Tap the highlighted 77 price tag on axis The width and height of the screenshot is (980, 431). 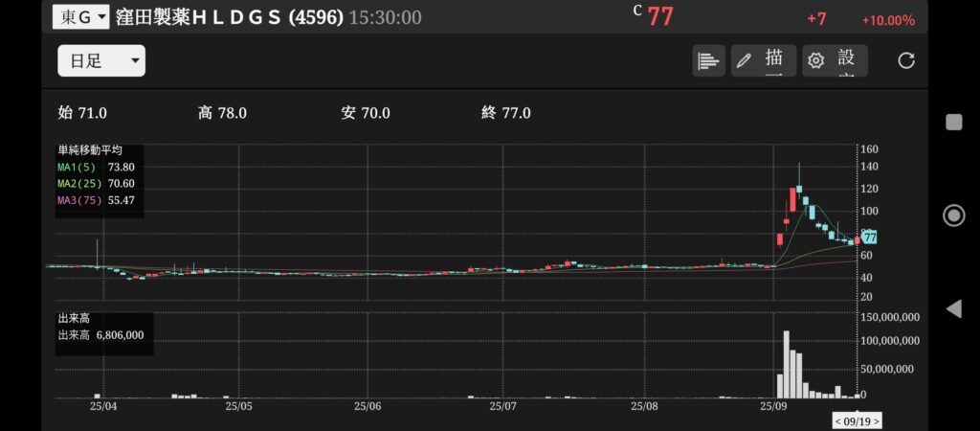tap(870, 238)
